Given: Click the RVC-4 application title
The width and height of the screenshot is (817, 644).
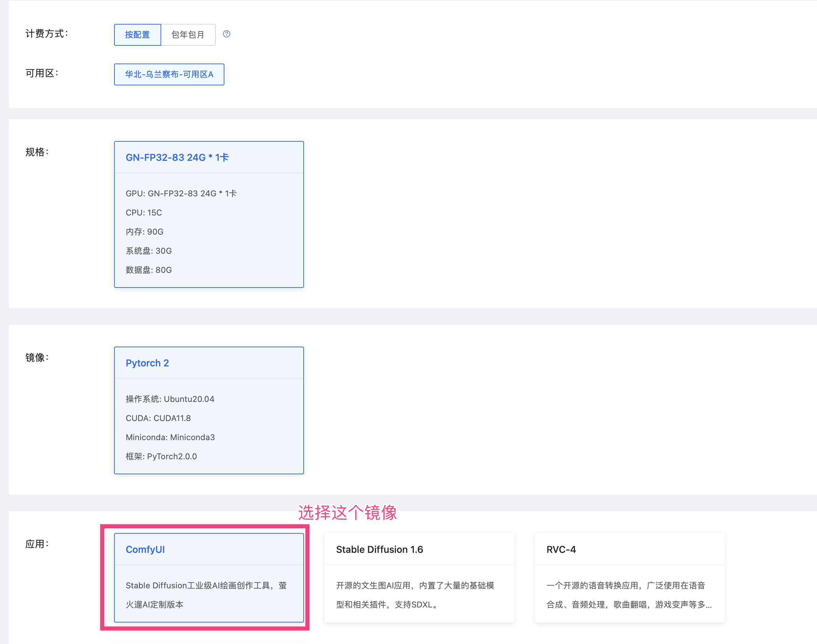Looking at the screenshot, I should click(561, 549).
